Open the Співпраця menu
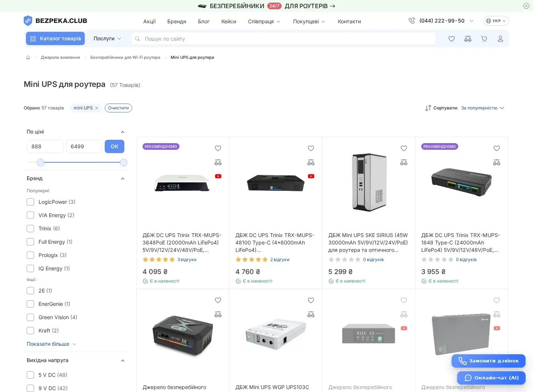Viewport: 533px width, 392px height. (x=264, y=21)
